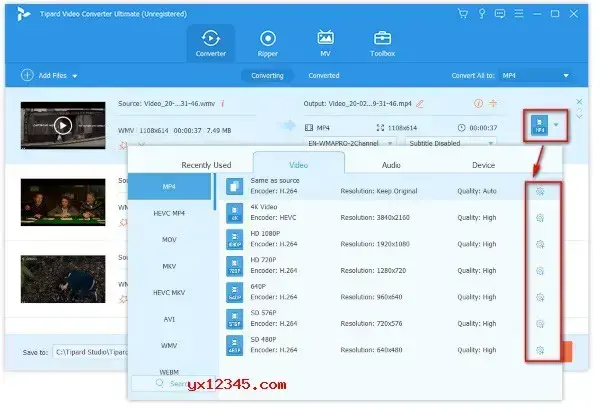Select HEVC MP4 in the format list
This screenshot has width=600, height=409.
tap(169, 213)
